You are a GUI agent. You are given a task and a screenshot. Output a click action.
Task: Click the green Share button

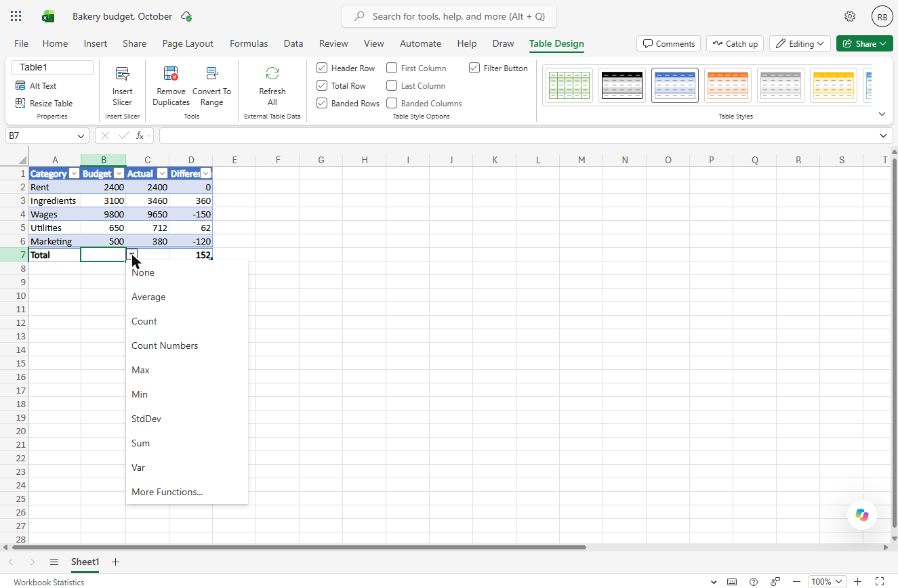point(865,43)
